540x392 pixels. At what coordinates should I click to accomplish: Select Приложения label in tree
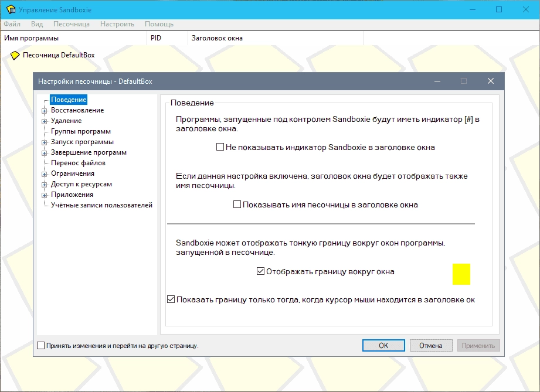(72, 195)
